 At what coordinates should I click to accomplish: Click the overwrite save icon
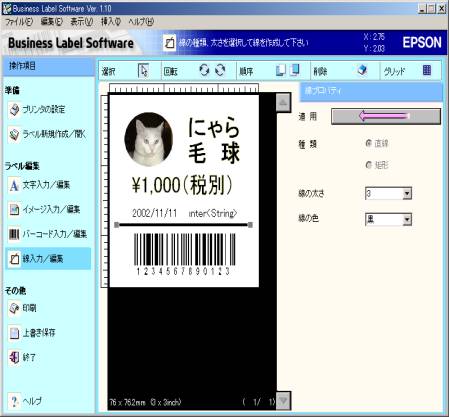pyautogui.click(x=14, y=333)
